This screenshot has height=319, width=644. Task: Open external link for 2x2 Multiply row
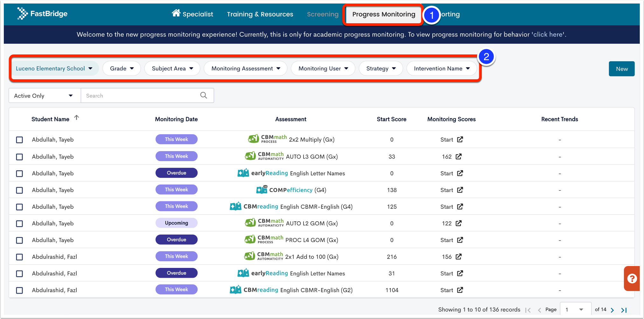coord(460,139)
